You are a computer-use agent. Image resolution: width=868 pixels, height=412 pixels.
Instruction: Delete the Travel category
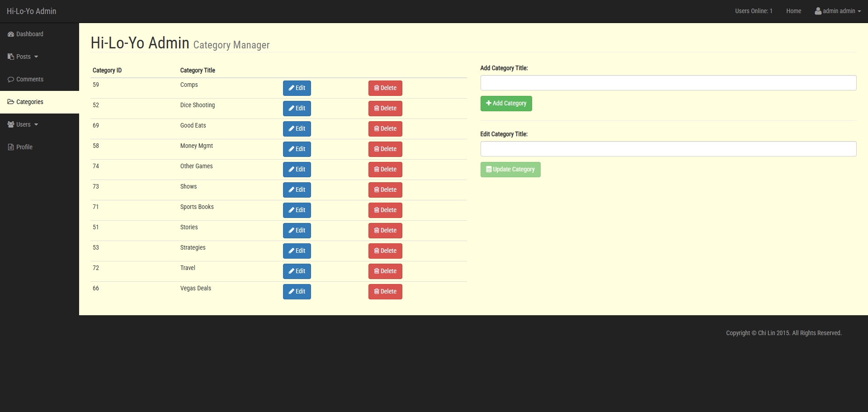click(x=385, y=271)
